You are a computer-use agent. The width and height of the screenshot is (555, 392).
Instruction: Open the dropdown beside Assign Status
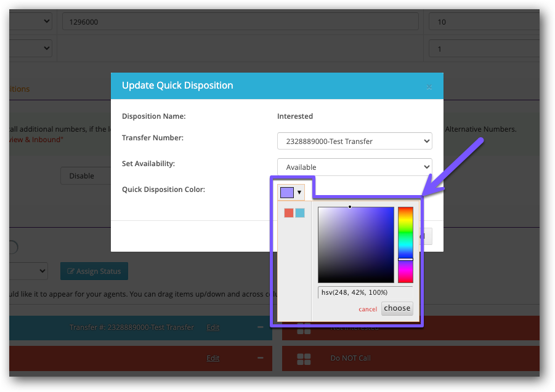[x=29, y=271]
